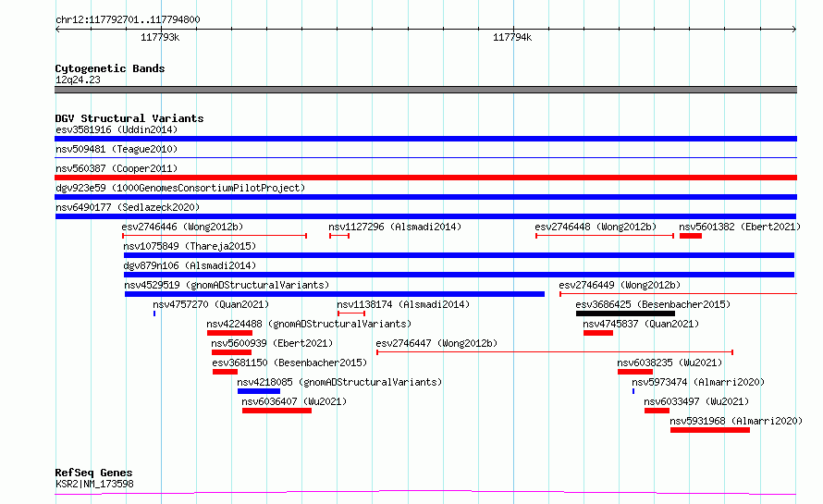This screenshot has height=504, width=823.
Task: Select the gray cytogenetic band bar
Action: coord(425,90)
